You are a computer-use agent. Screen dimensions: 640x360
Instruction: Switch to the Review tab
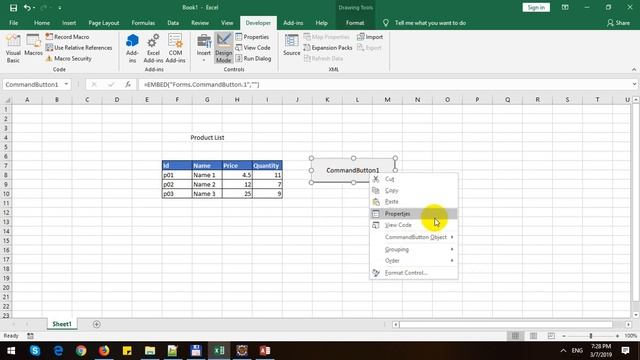point(200,23)
